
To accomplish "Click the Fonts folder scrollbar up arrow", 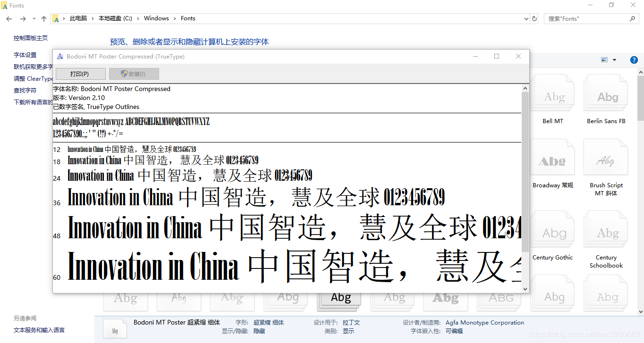I will tap(641, 72).
